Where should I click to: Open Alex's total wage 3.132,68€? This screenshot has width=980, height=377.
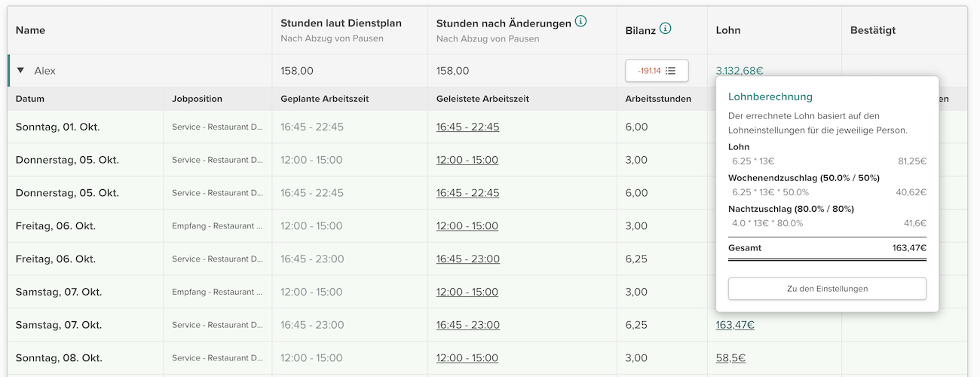739,71
